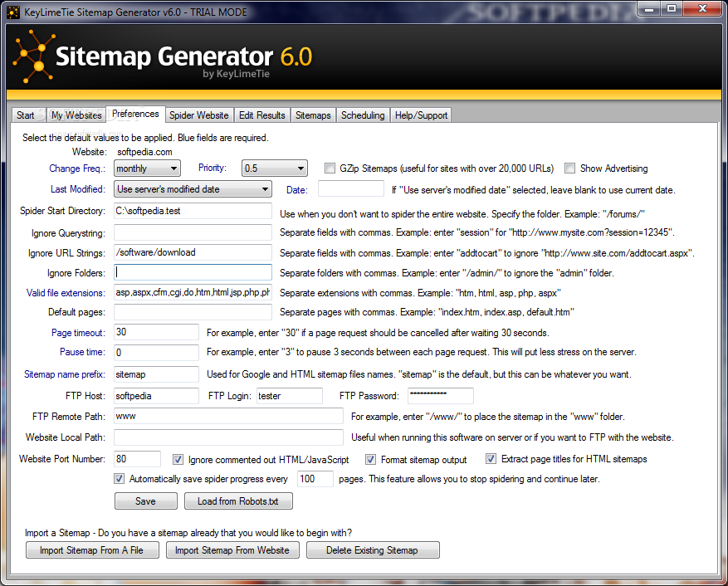Click the save-every pages count field

315,479
